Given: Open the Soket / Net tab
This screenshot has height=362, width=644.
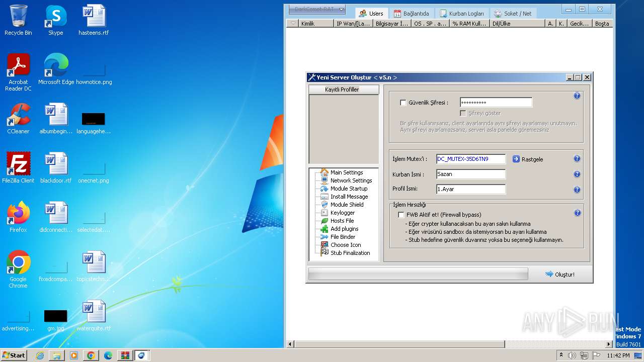Looking at the screenshot, I should pyautogui.click(x=513, y=14).
